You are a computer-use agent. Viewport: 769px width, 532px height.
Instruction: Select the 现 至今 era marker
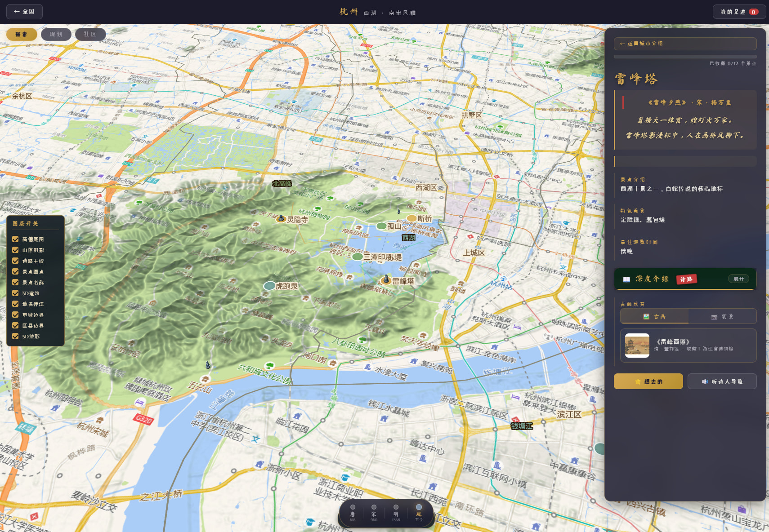point(419,513)
